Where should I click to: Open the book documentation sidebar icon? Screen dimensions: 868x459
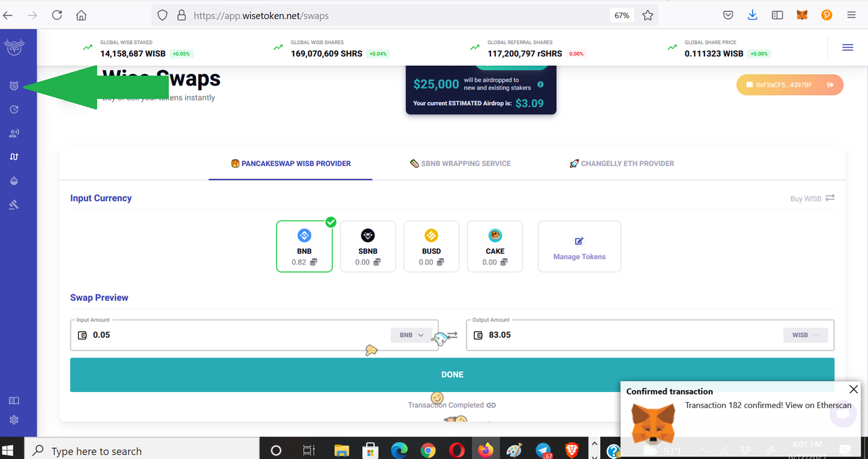(14, 401)
